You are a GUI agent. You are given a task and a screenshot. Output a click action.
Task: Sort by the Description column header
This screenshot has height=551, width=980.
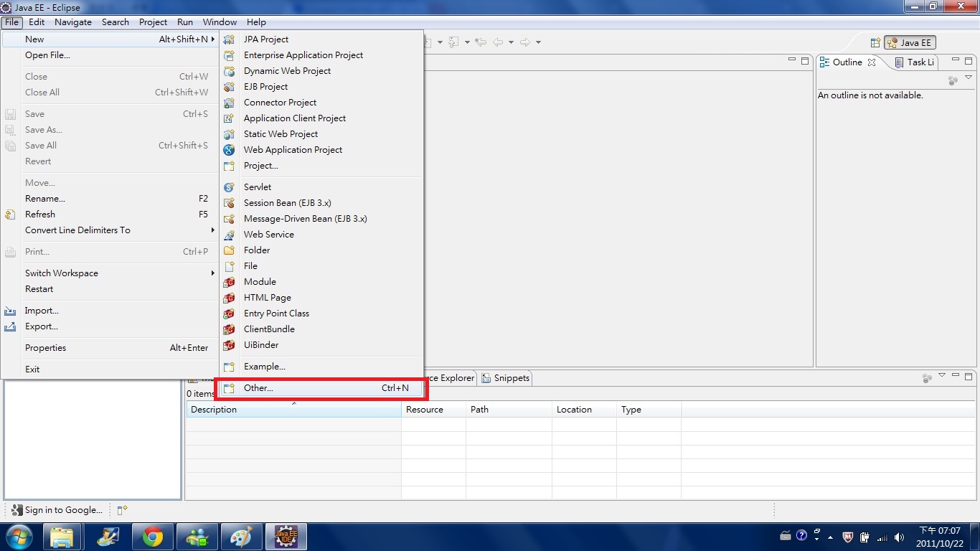tap(294, 410)
